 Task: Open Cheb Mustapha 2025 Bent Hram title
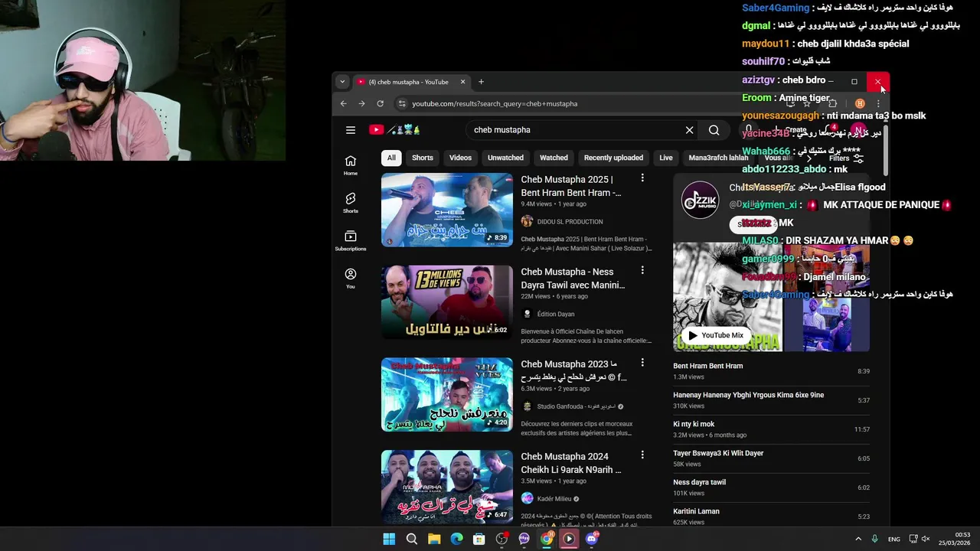[571, 186]
